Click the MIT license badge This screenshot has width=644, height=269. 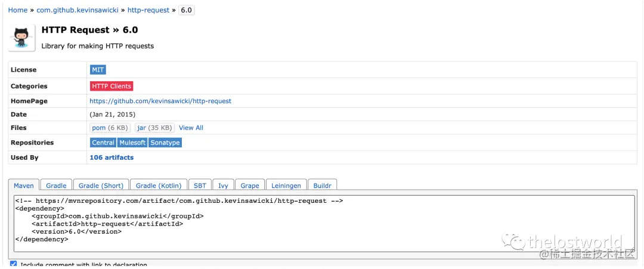[98, 70]
